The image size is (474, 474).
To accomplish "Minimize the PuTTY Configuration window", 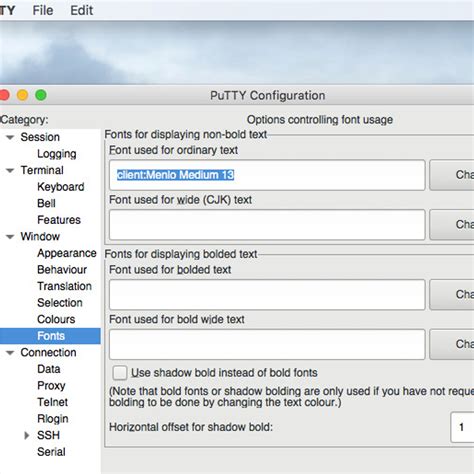I will click(22, 95).
